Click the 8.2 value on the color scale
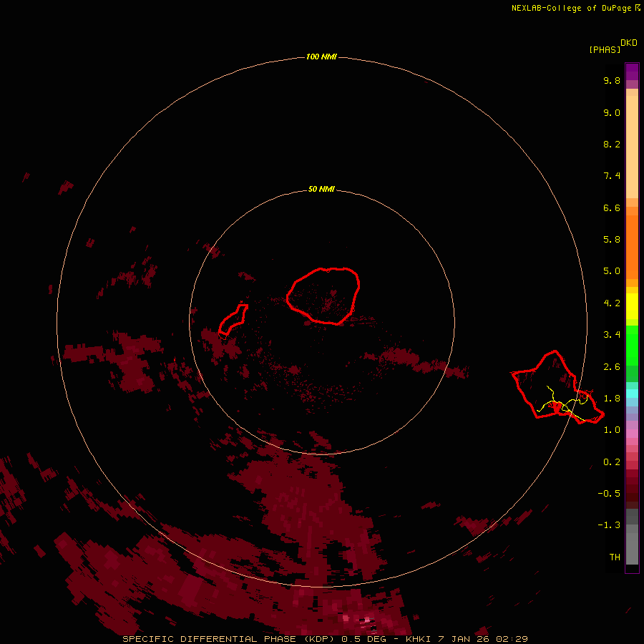Viewport: 644px width, 644px height. click(x=612, y=144)
